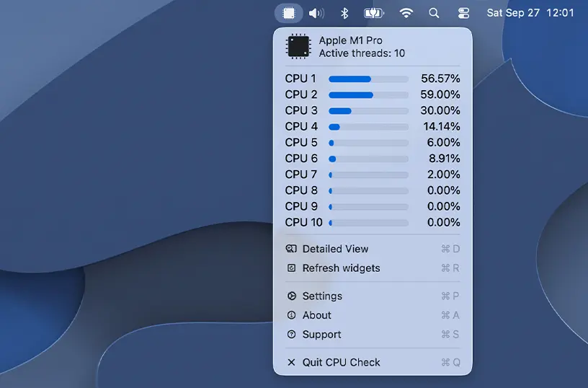
Task: Open the volume control in menu bar
Action: pyautogui.click(x=316, y=13)
